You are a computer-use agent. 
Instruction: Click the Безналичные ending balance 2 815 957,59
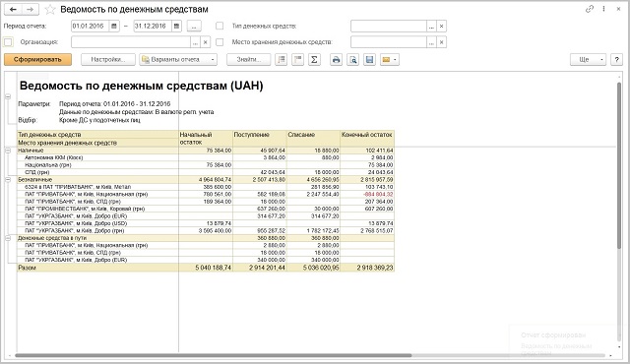pos(377,180)
